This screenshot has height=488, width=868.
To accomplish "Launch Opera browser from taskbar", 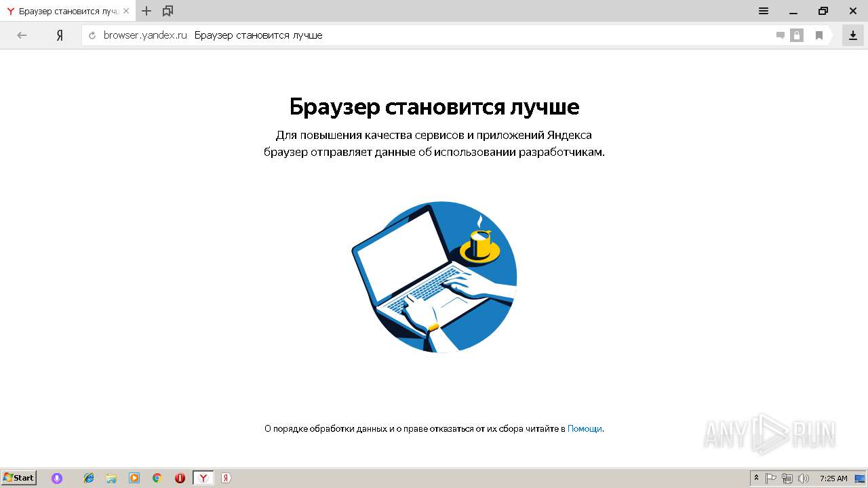I will [180, 478].
